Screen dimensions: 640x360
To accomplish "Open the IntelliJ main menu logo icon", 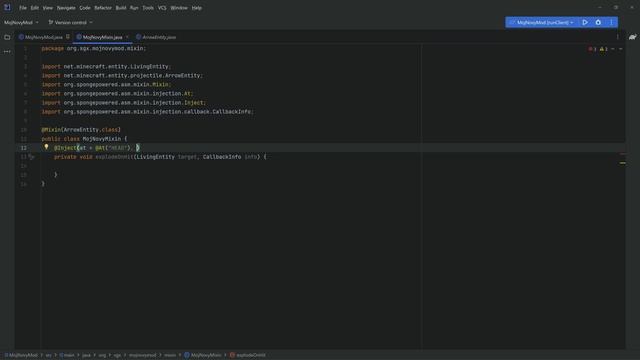I will 7,7.
